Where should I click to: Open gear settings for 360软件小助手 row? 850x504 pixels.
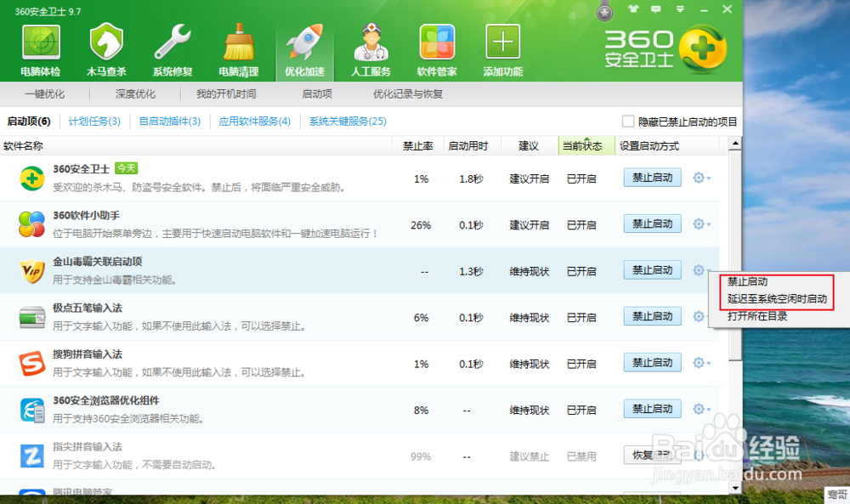pos(701,224)
